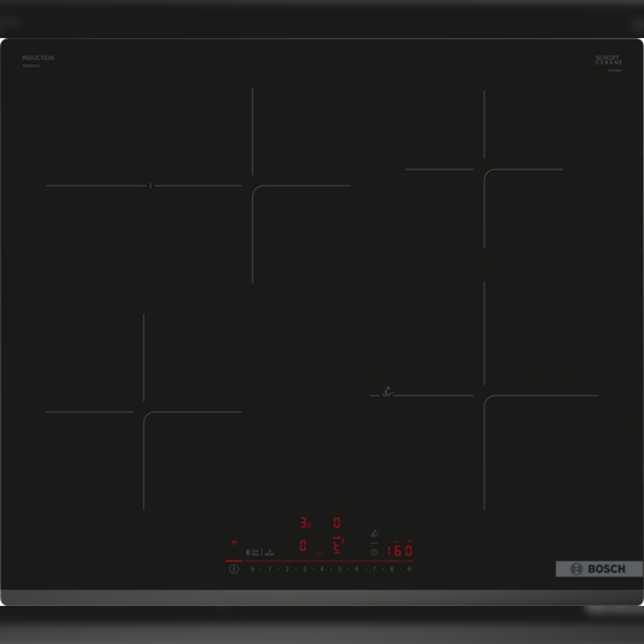This screenshot has height=644, width=644.
Task: Choose power level 9 on the scale
Action: coord(409,569)
